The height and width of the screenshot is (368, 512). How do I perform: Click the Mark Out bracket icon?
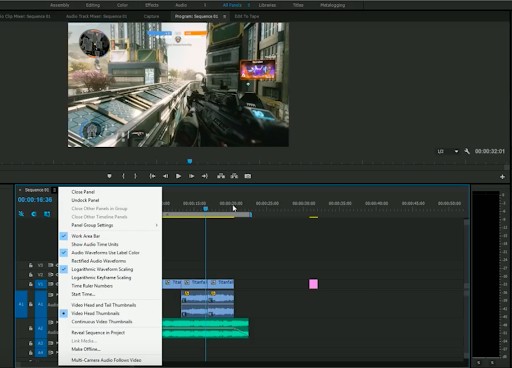pyautogui.click(x=135, y=176)
